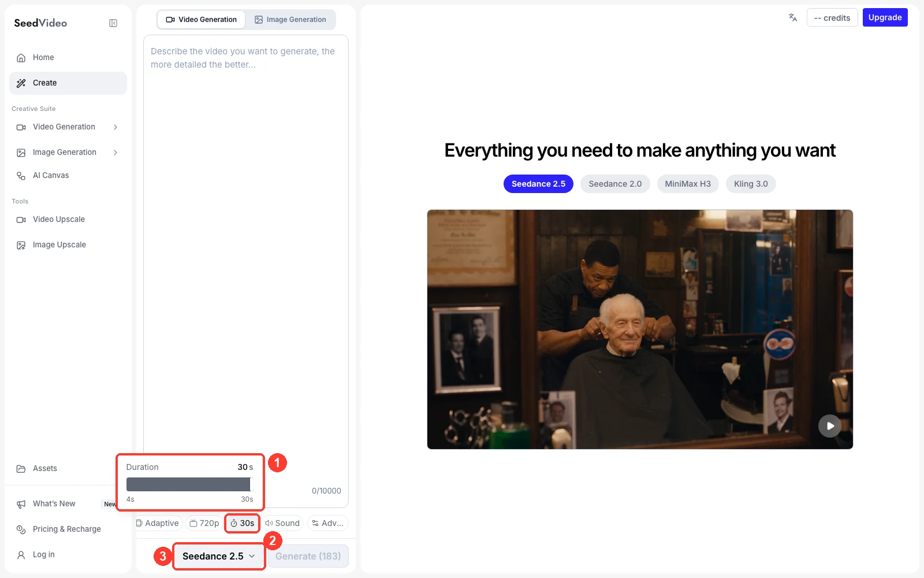Screen dimensions: 924x578
Task: Play the barber shop preview video
Action: click(830, 426)
